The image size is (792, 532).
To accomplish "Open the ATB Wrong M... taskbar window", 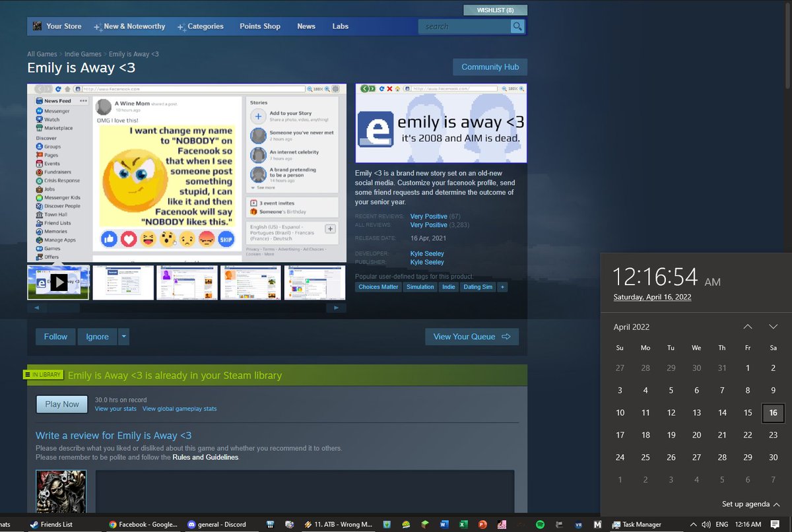I will pos(338,525).
